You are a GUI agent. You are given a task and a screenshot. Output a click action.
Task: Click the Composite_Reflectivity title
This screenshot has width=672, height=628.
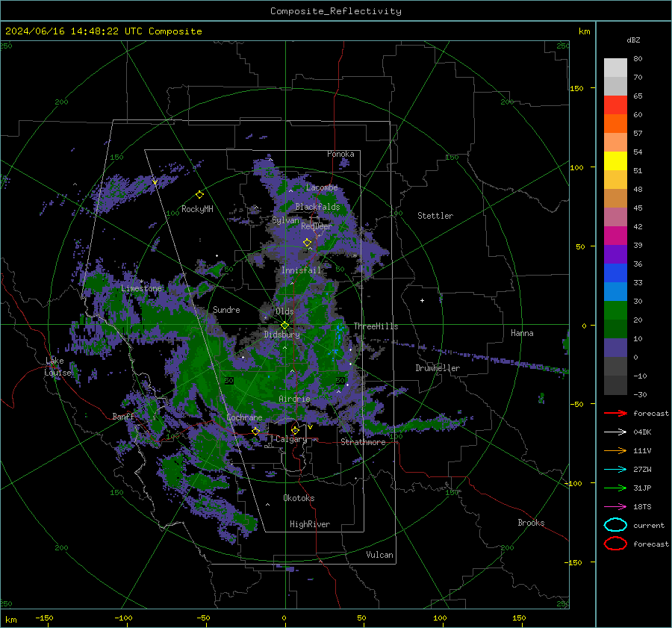(335, 11)
